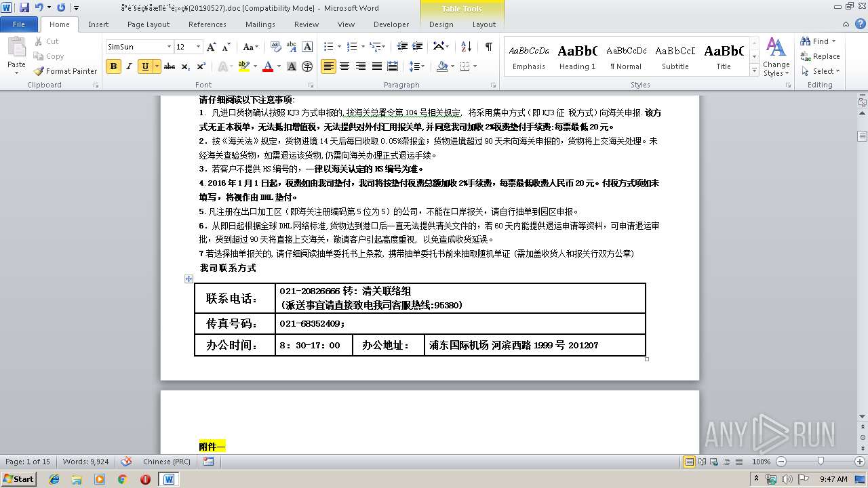Click the Replace button
The width and height of the screenshot is (868, 488).
821,56
